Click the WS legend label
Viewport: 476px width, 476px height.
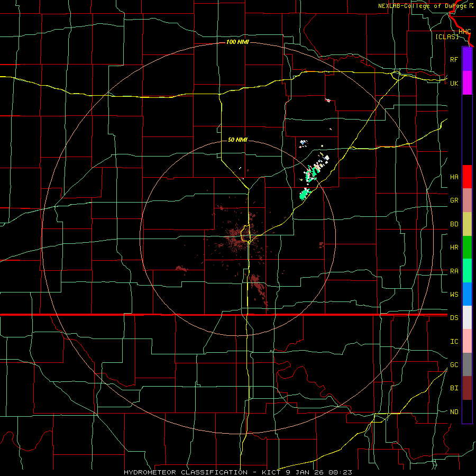click(454, 295)
